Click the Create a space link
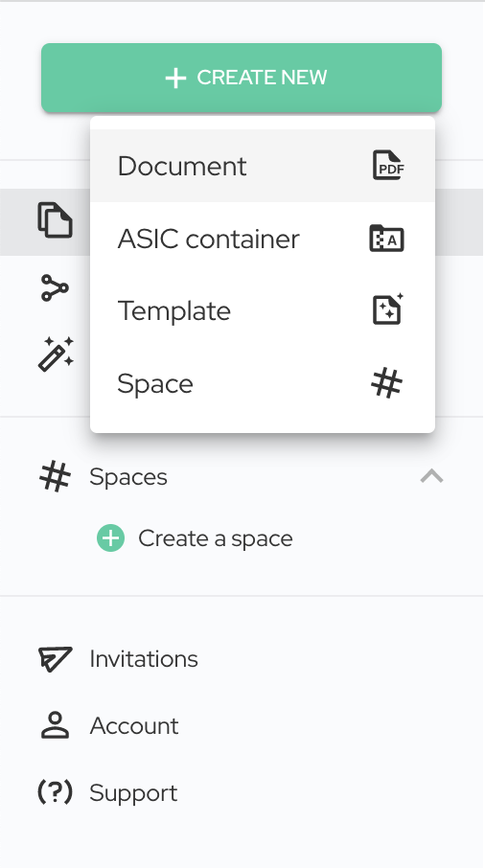 point(216,538)
